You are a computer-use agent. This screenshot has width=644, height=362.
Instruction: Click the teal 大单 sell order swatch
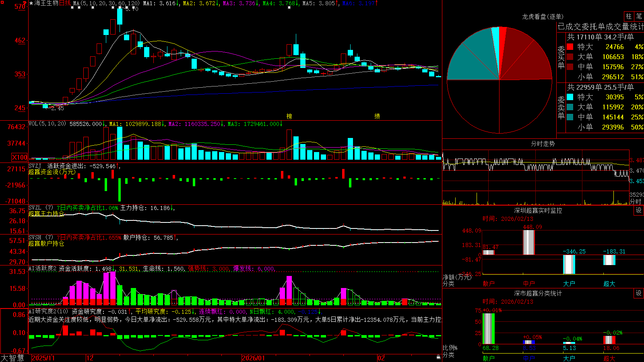tap(570, 107)
